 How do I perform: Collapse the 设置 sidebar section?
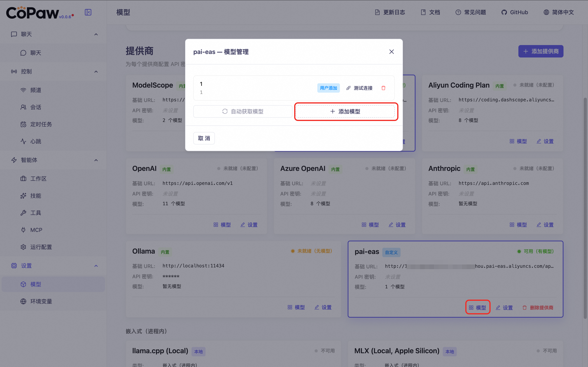point(96,266)
